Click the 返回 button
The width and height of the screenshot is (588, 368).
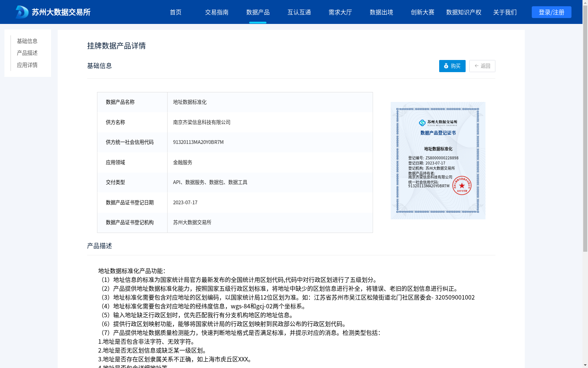[x=482, y=66]
